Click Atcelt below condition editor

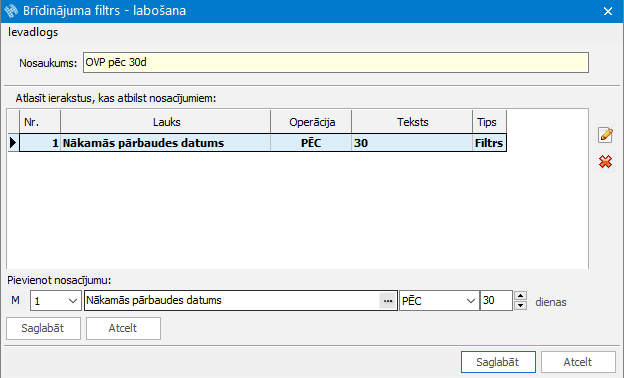(123, 328)
